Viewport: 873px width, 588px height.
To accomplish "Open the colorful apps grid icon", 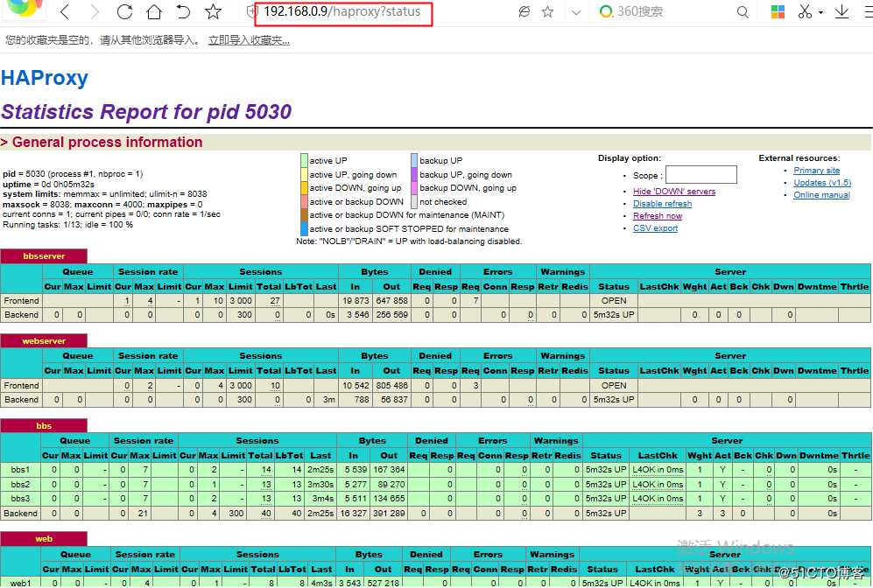I will [778, 11].
